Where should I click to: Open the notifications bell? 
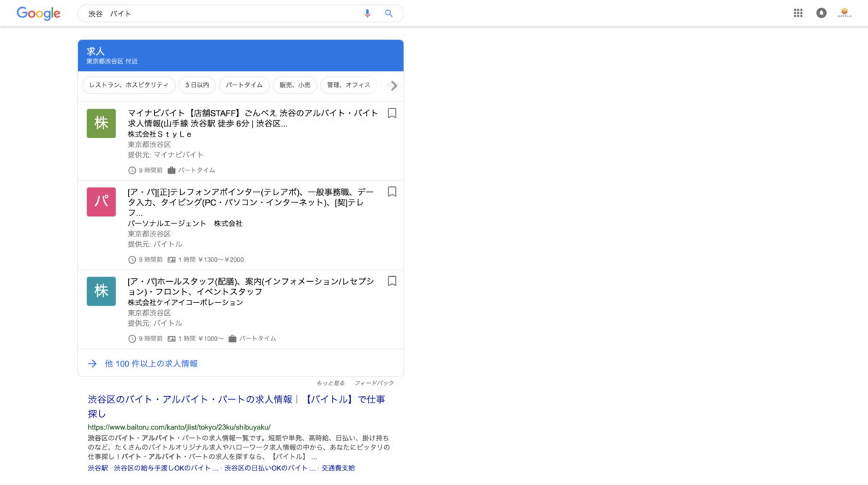coord(821,13)
